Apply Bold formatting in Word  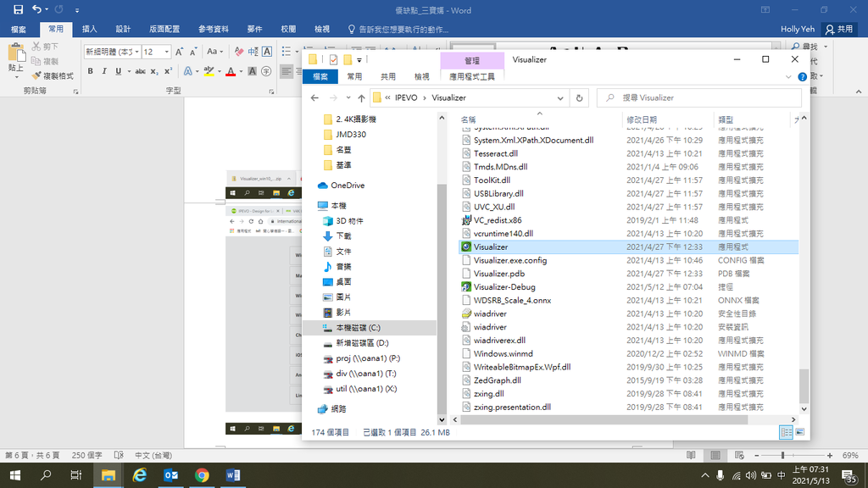pyautogui.click(x=90, y=71)
